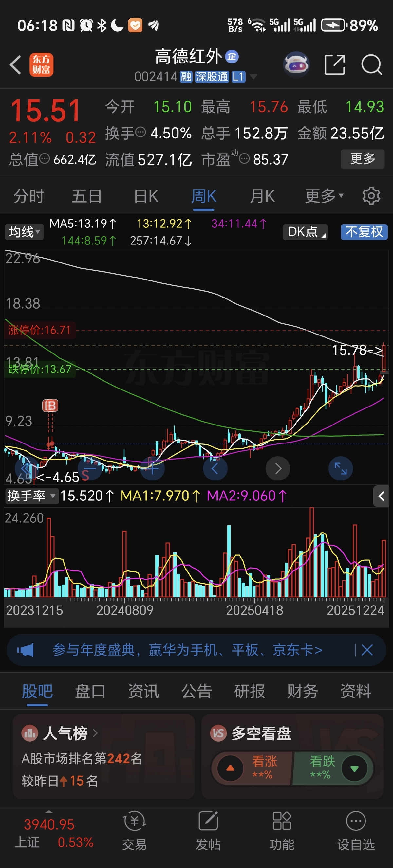Screen dimensions: 393x868
Task: Tap the A股市场排名第242名 text
Action: [82, 758]
